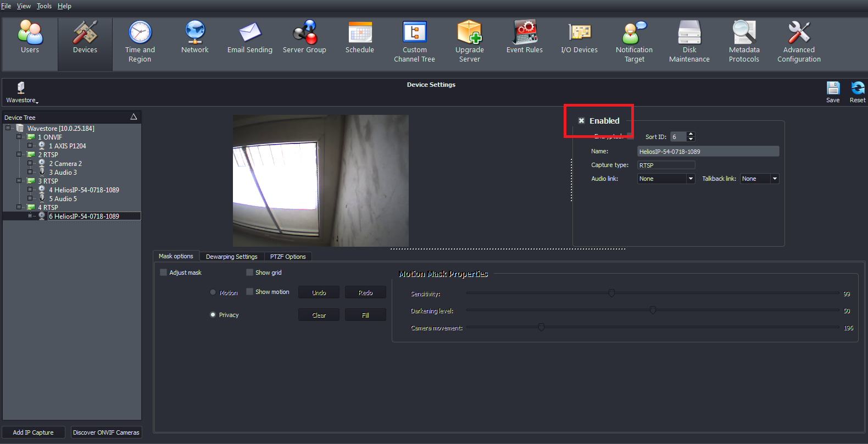This screenshot has height=444, width=868.
Task: Open the Upgrade Server icon
Action: [470, 42]
